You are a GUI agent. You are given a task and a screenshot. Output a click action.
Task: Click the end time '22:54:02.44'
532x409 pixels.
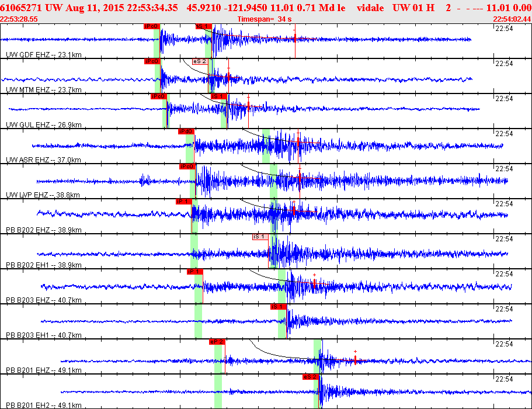(512, 19)
